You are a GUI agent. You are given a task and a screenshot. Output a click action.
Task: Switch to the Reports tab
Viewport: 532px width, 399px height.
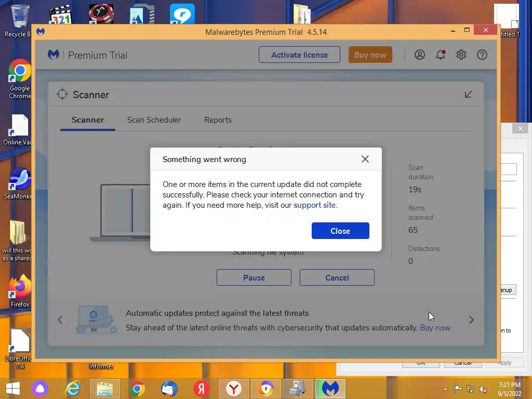218,120
